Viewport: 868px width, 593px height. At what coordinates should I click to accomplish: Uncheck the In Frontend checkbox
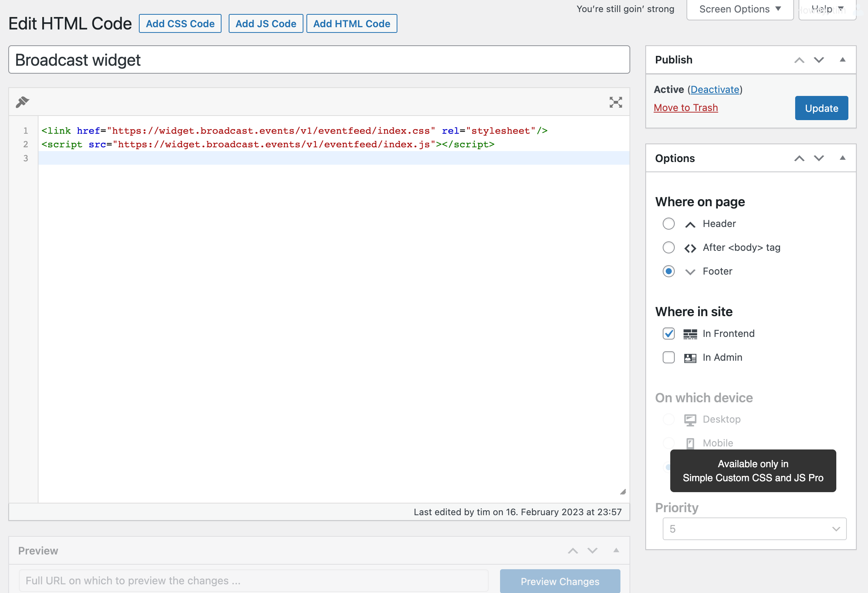[x=668, y=334]
